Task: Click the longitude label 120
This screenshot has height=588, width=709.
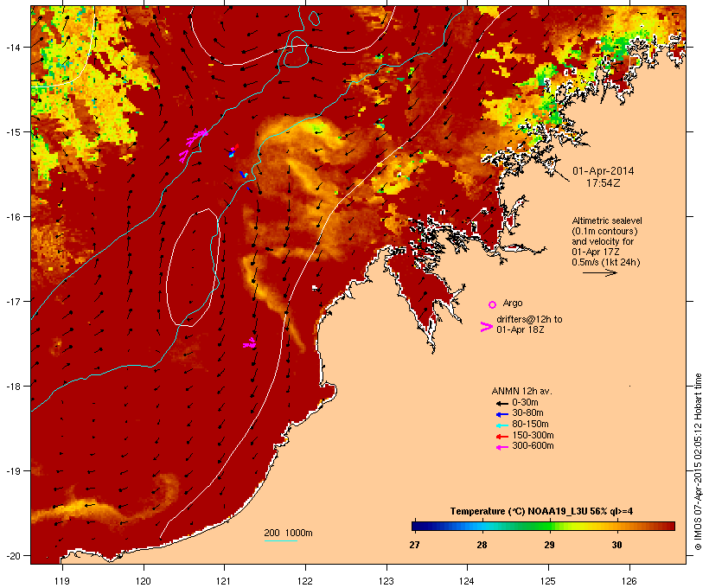Action: (x=144, y=581)
